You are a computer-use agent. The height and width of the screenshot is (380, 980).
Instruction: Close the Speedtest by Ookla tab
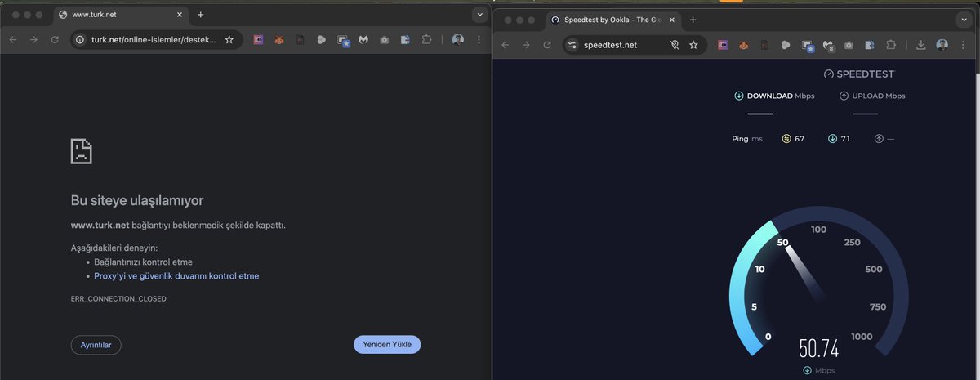tap(671, 20)
